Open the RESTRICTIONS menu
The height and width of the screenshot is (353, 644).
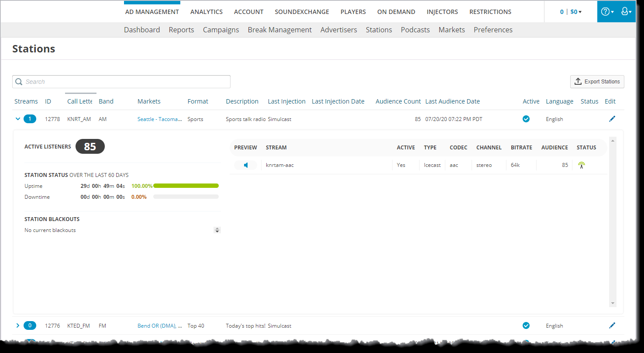490,12
